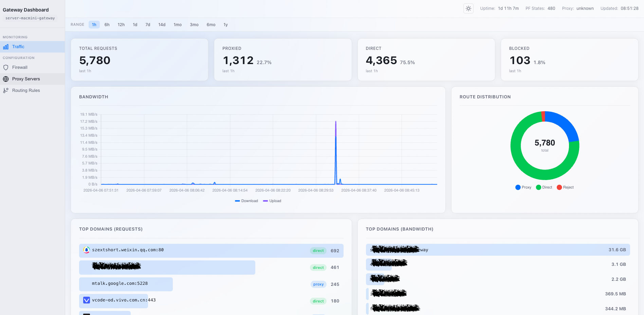Image resolution: width=644 pixels, height=315 pixels.
Task: Click the Blocked requests stat card
Action: pos(569,60)
